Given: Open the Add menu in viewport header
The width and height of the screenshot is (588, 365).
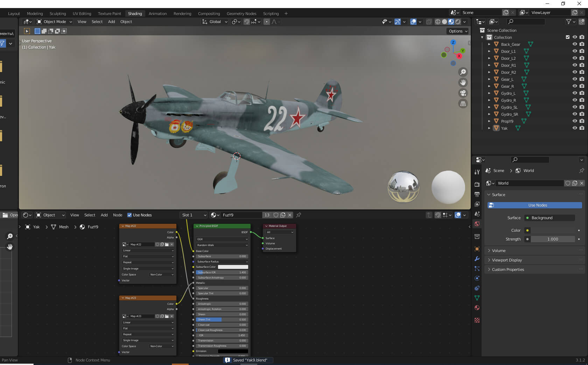Looking at the screenshot, I should 111,22.
